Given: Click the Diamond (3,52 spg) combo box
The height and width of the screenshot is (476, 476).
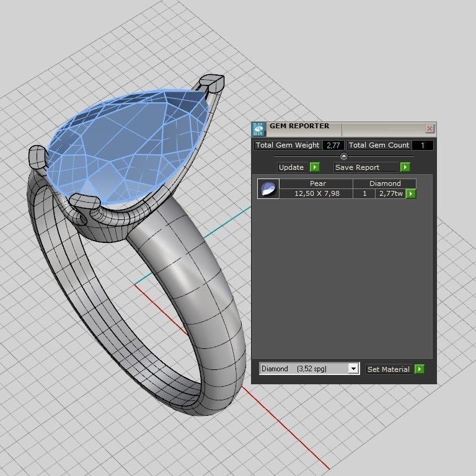Looking at the screenshot, I should point(309,369).
